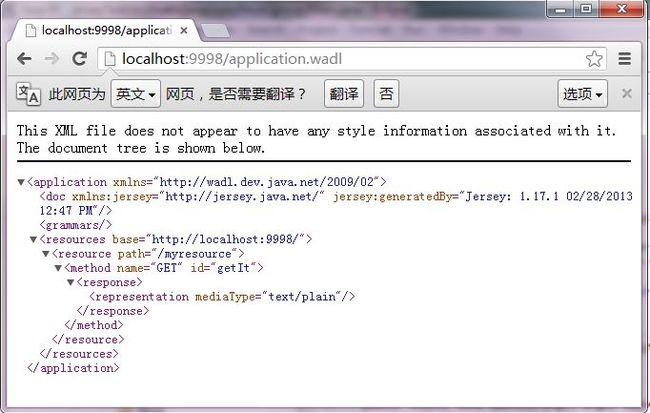Close the localhost:9998 tab
650x413 pixels.
click(184, 30)
